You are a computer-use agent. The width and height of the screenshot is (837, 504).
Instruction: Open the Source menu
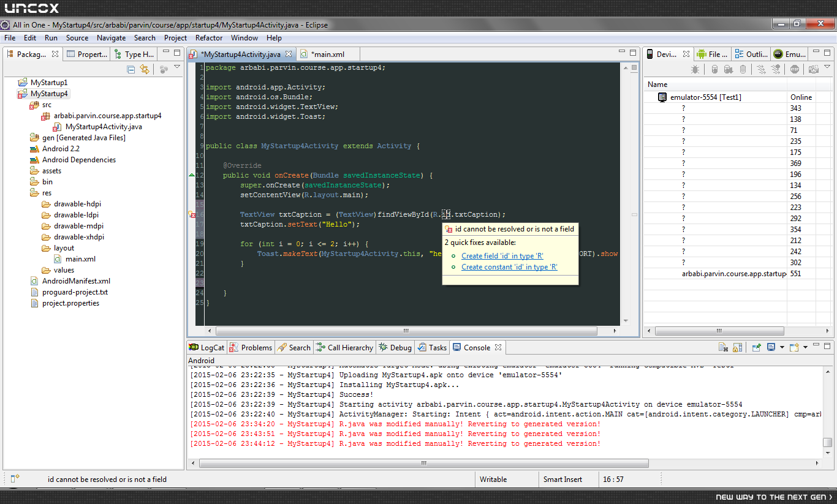point(77,37)
